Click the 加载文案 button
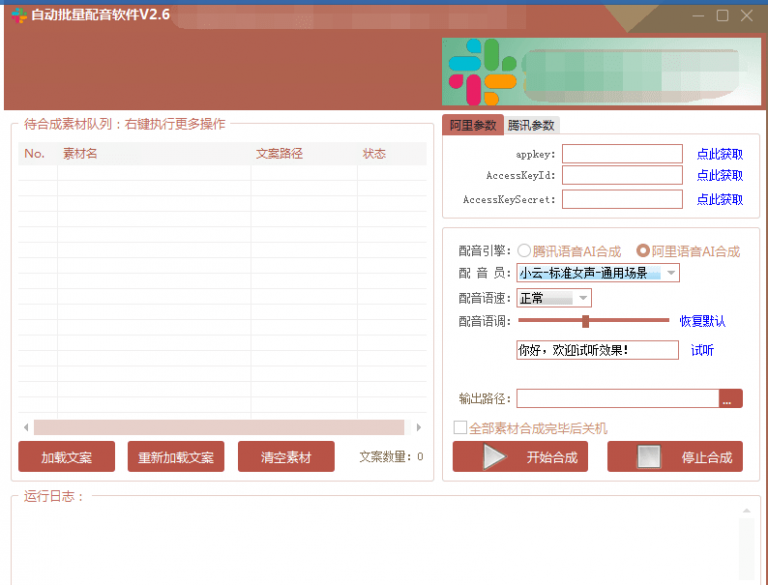This screenshot has height=585, width=768. 66,457
